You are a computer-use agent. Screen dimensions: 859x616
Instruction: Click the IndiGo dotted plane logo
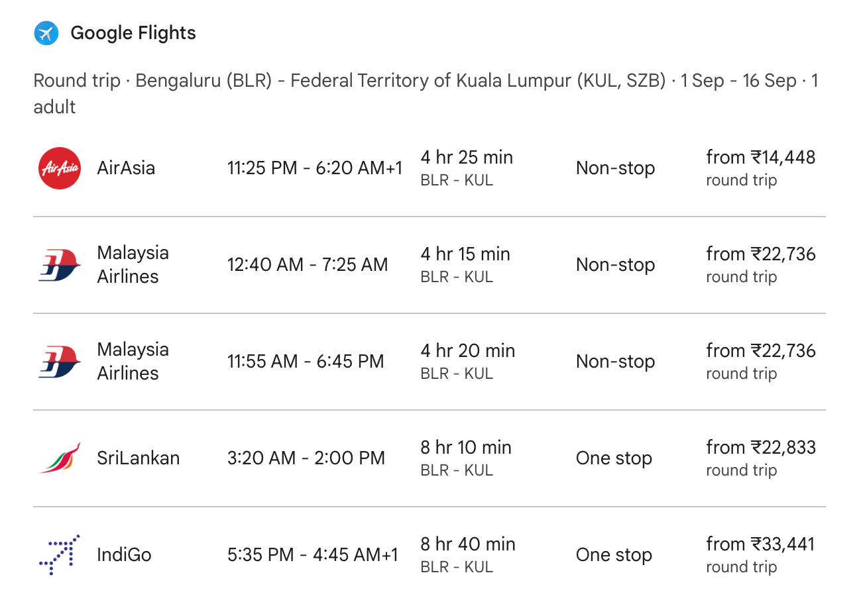click(x=60, y=555)
